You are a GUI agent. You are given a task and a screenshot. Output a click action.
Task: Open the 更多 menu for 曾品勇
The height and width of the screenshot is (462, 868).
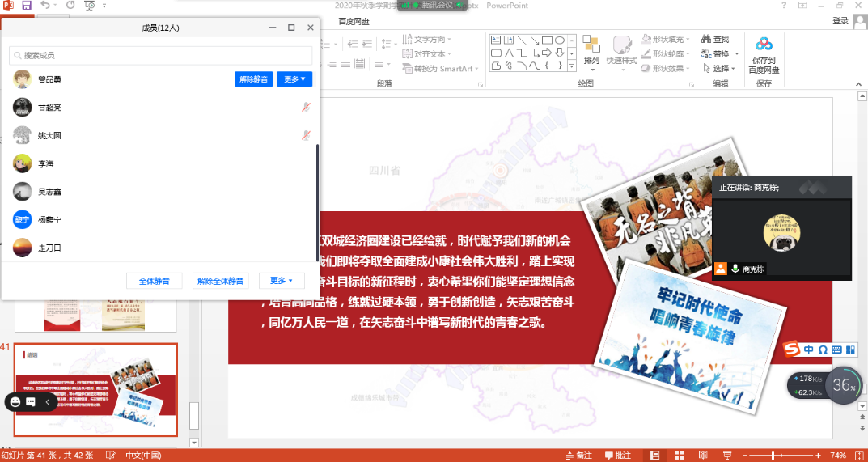(x=294, y=79)
